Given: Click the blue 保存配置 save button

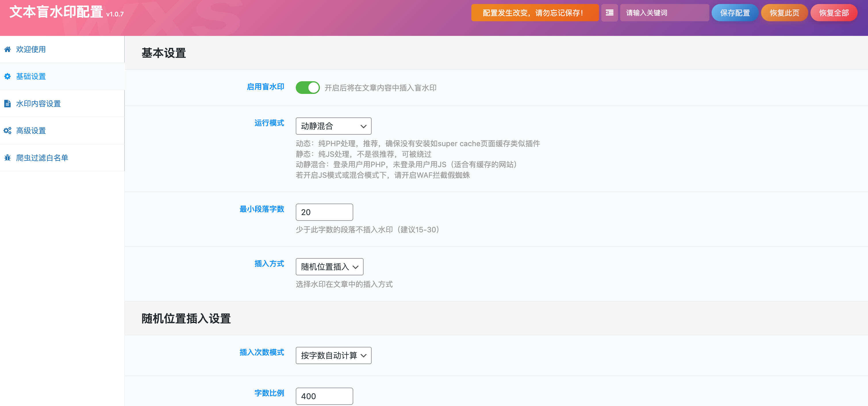Looking at the screenshot, I should coord(735,12).
